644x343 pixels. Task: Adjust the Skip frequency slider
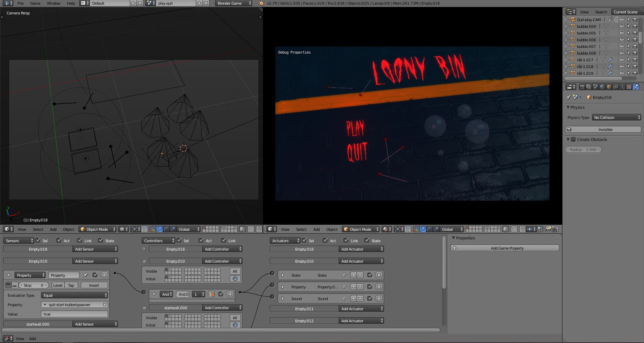point(34,285)
